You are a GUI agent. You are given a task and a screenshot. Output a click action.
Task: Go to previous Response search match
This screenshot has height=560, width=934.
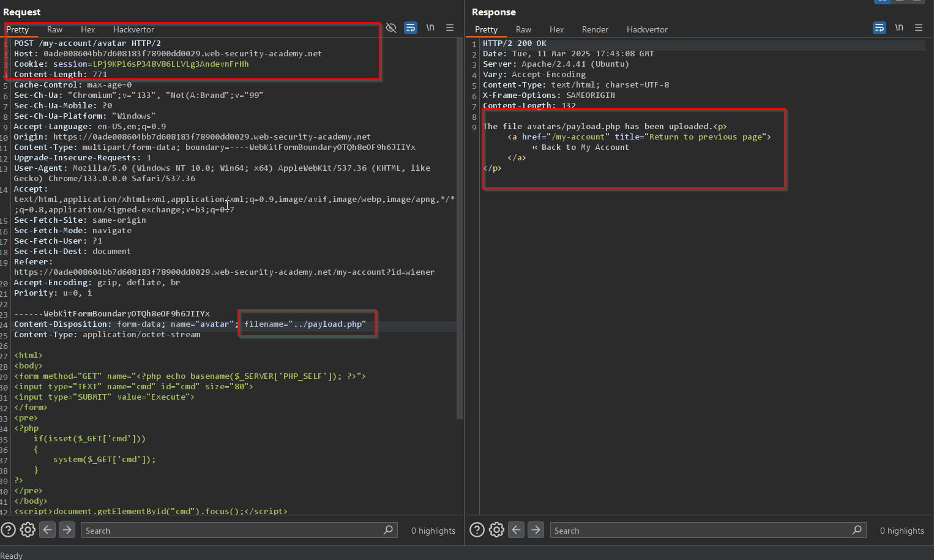click(x=517, y=530)
